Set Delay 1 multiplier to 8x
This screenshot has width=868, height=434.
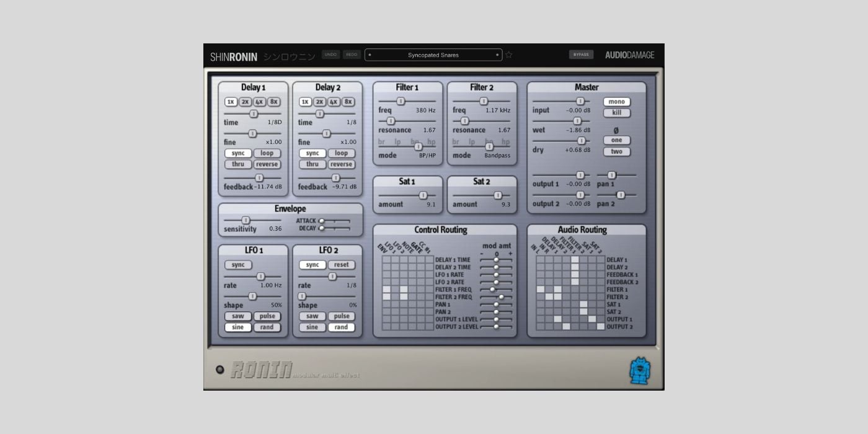(x=274, y=102)
